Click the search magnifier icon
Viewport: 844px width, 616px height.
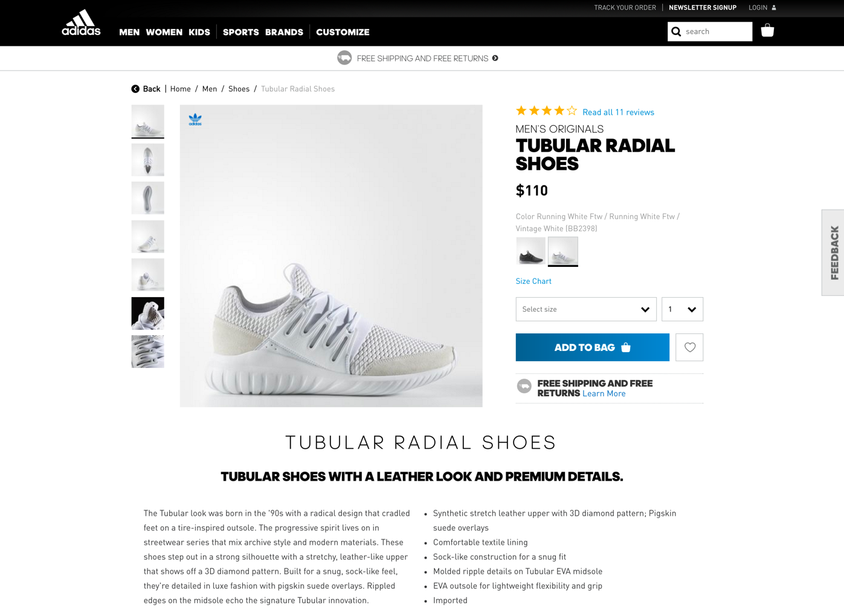[x=676, y=31]
